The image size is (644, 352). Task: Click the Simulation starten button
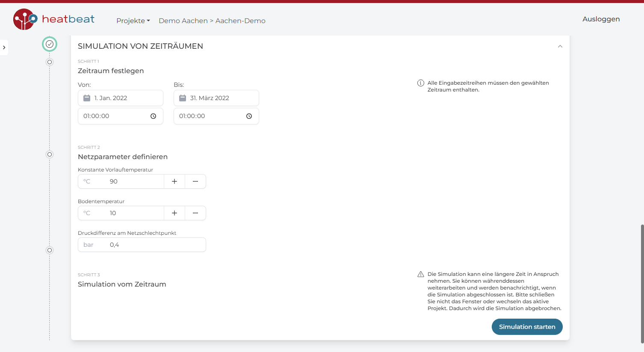point(527,326)
